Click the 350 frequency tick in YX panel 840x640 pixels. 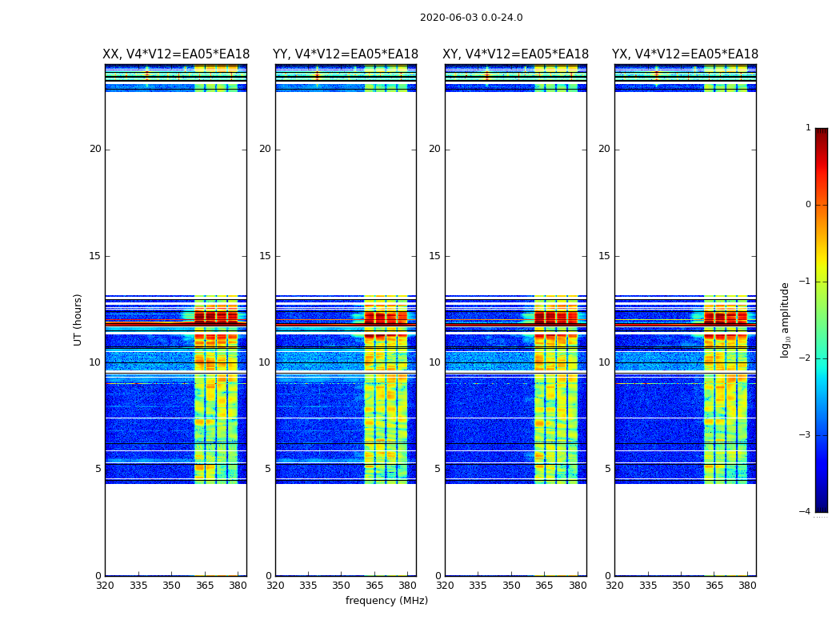coord(681,585)
